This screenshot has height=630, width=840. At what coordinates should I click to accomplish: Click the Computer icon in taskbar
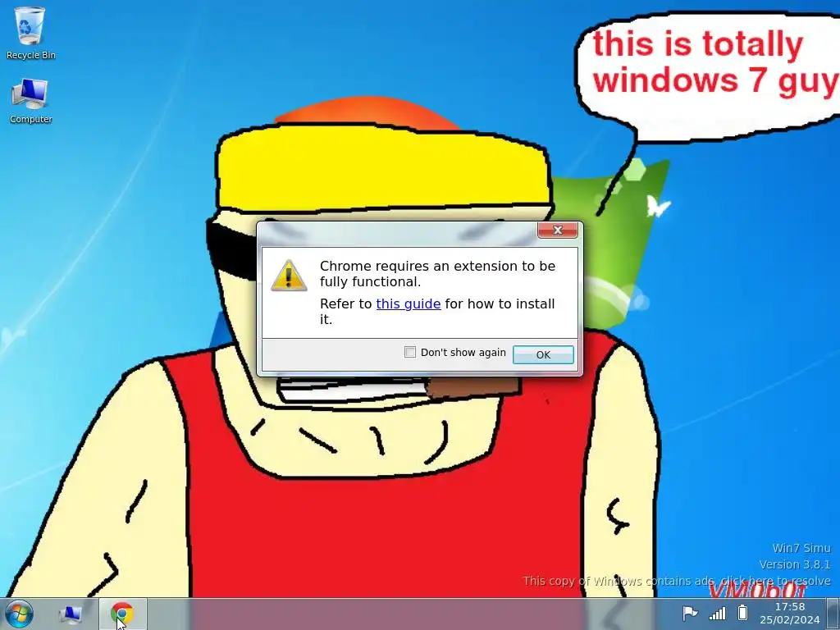pos(71,614)
